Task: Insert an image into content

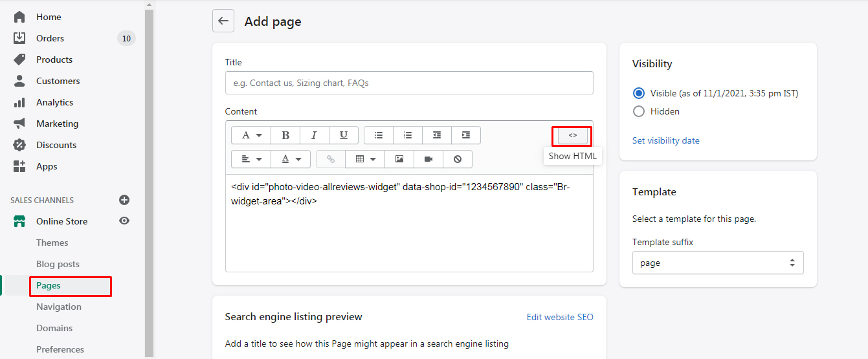Action: (x=399, y=159)
